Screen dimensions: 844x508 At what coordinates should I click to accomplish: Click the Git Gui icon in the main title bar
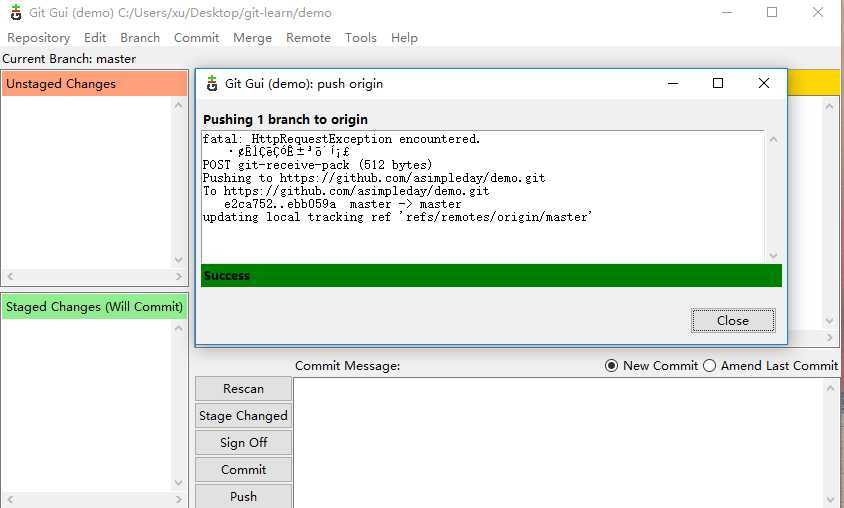pyautogui.click(x=16, y=12)
